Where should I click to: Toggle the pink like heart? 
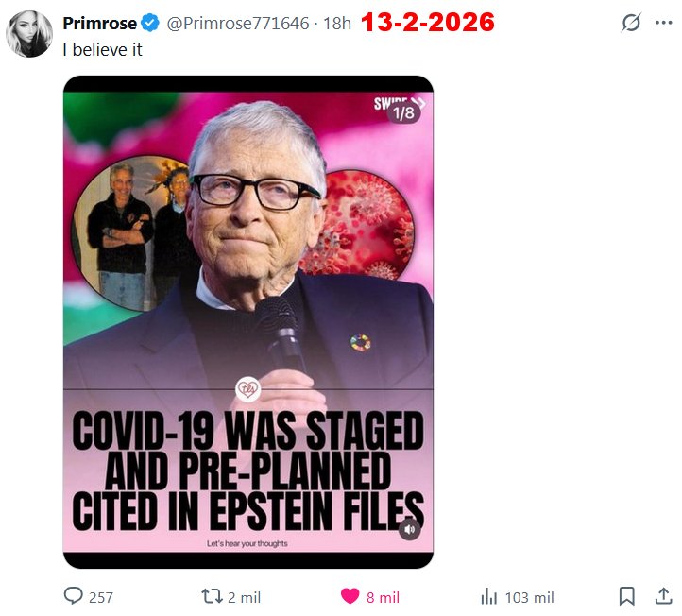(x=350, y=596)
